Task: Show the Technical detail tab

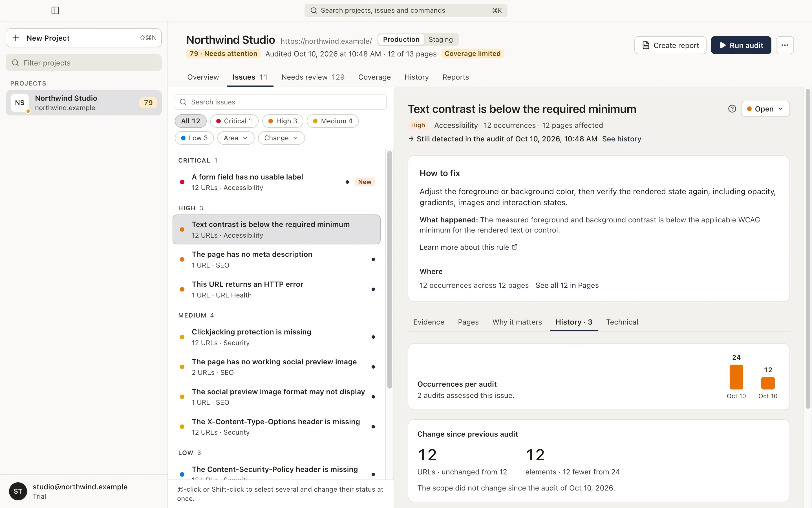Action: [622, 322]
